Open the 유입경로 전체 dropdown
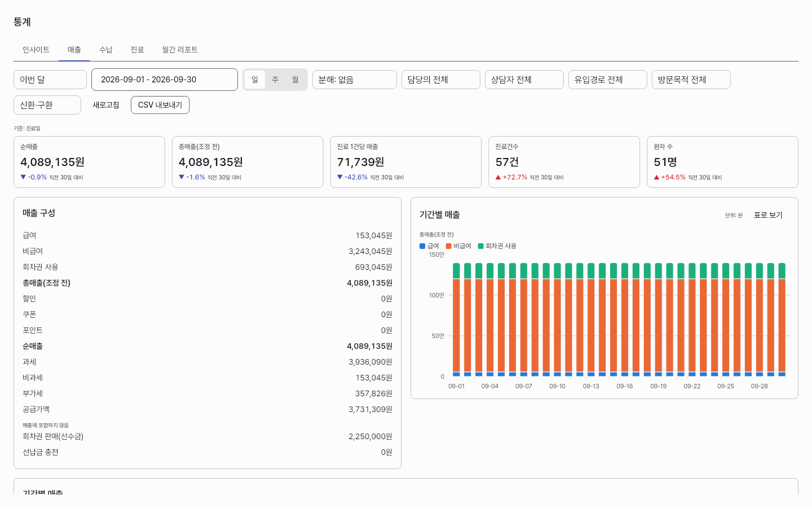 [608, 80]
